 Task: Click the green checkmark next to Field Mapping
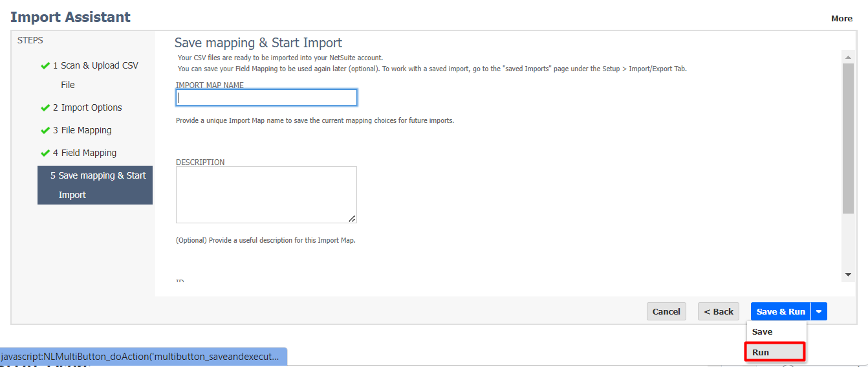click(x=45, y=153)
